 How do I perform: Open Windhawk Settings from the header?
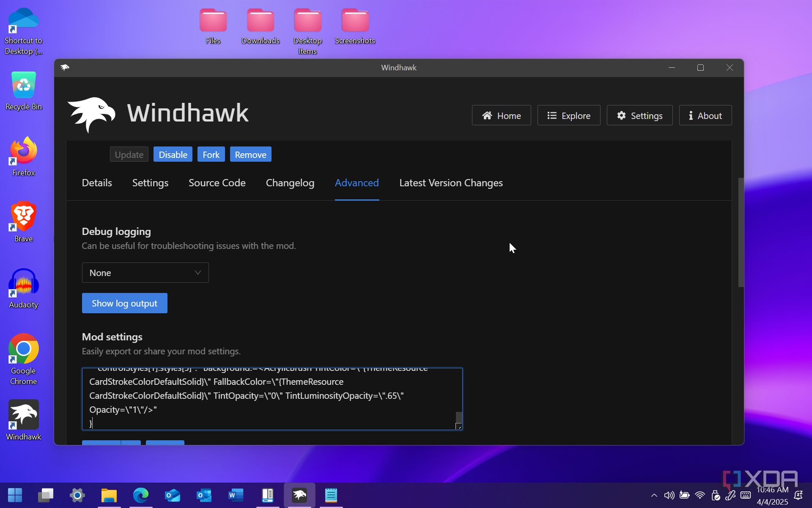tap(639, 116)
